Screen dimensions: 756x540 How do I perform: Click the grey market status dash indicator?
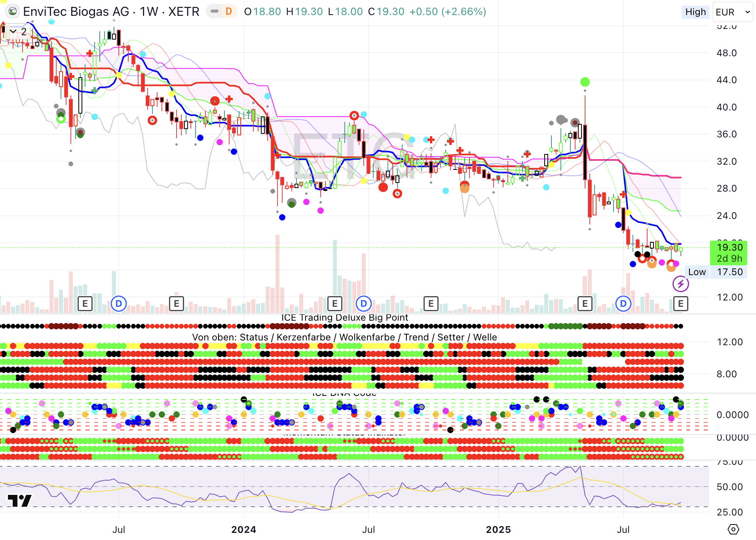click(215, 11)
